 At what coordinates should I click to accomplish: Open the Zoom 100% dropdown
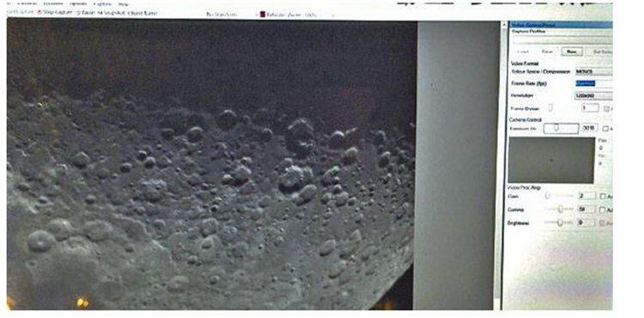318,15
